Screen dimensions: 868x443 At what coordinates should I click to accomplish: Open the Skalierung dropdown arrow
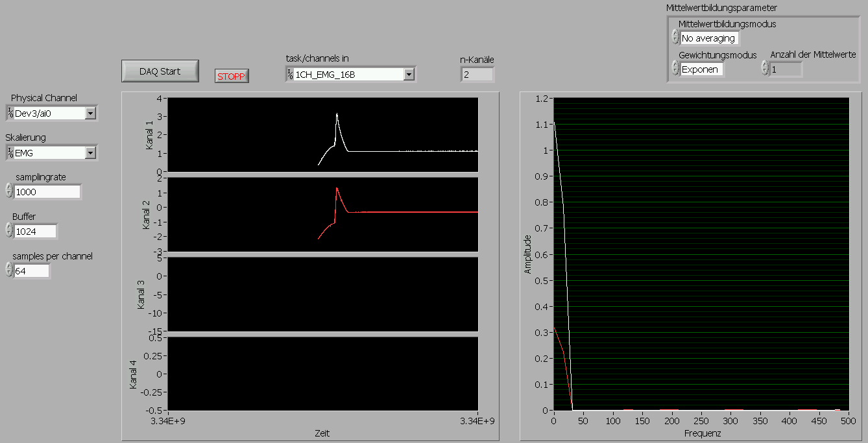click(x=90, y=153)
